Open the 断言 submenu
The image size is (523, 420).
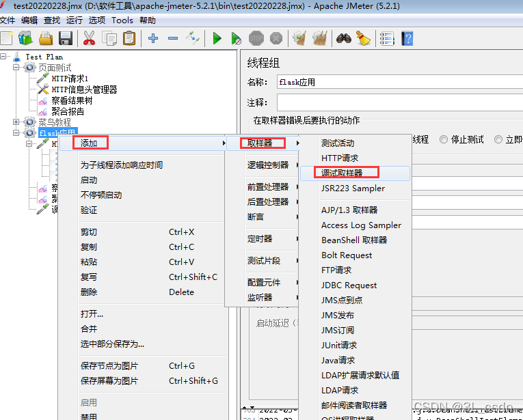point(263,216)
